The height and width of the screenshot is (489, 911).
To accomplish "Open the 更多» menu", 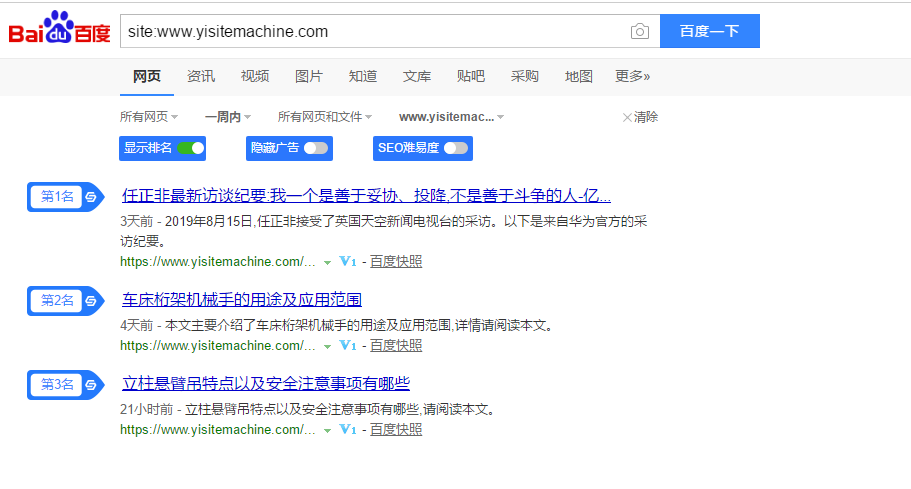I will coord(633,76).
